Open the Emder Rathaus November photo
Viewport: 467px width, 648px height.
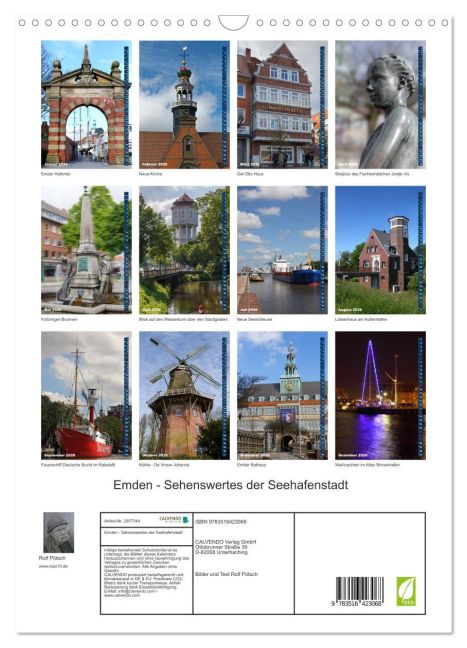[x=282, y=395]
